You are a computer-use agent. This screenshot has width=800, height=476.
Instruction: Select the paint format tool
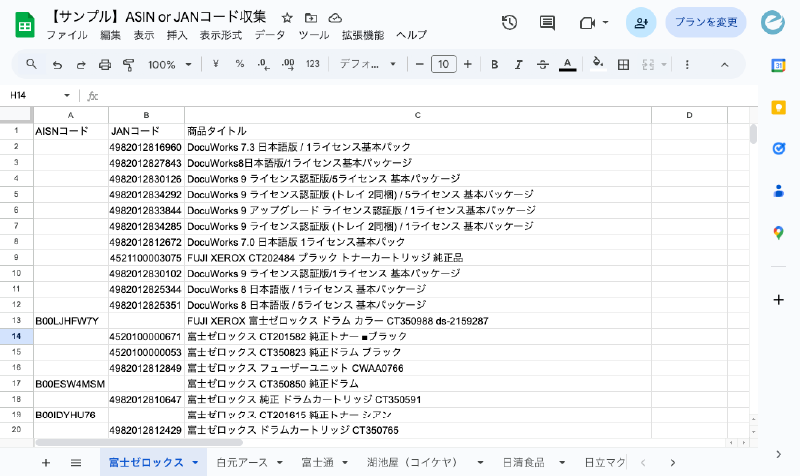[x=128, y=64]
